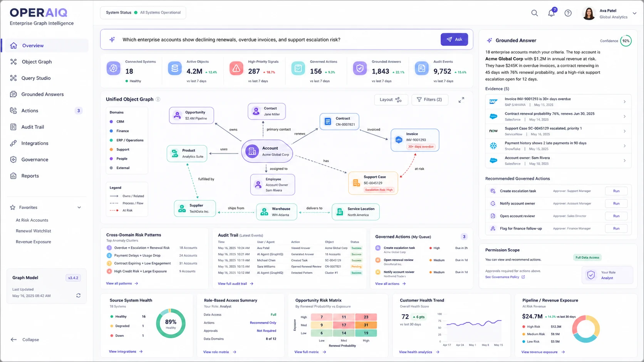Open the View all patterns link
This screenshot has width=644, height=362.
pos(122,284)
